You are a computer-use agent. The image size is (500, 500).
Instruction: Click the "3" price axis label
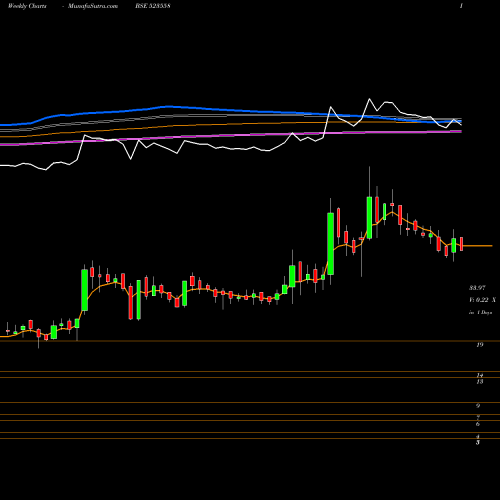[x=478, y=443]
